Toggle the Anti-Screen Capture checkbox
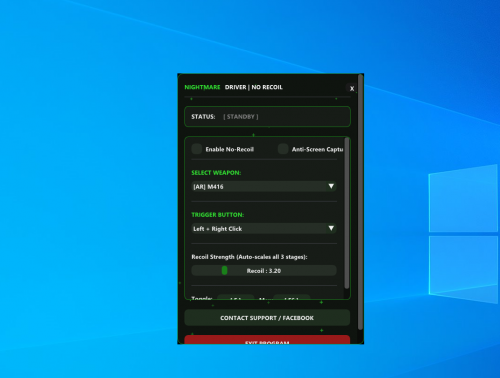Image resolution: width=500 pixels, height=378 pixels. coord(283,149)
